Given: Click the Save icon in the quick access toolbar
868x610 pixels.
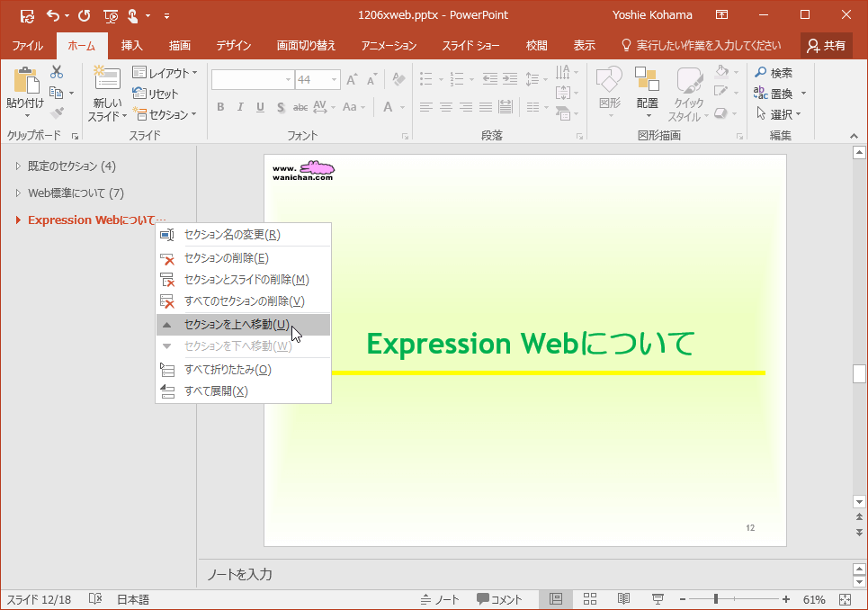Looking at the screenshot, I should click(27, 16).
